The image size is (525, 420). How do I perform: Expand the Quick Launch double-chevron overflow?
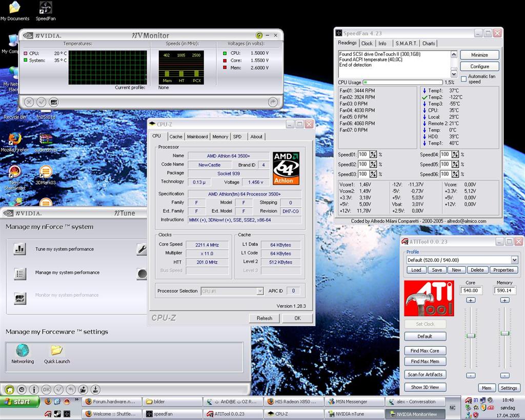[76, 399]
